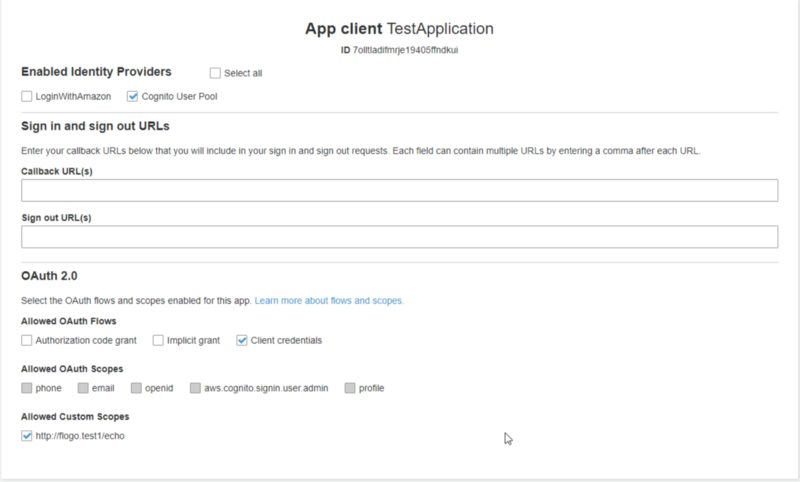800x482 pixels.
Task: Click the App client ID text
Action: pos(399,50)
